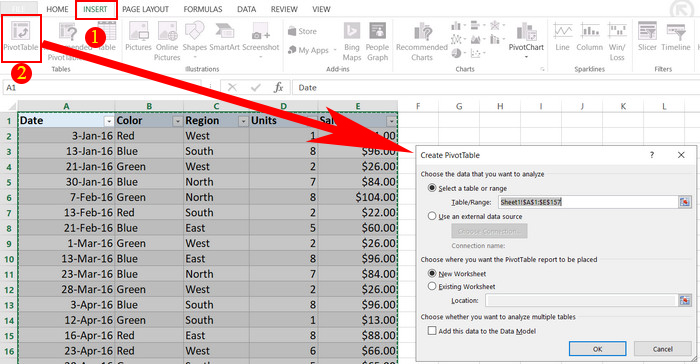Click the cell containing $104.00
Screen dimensions: 700x364
[358, 197]
